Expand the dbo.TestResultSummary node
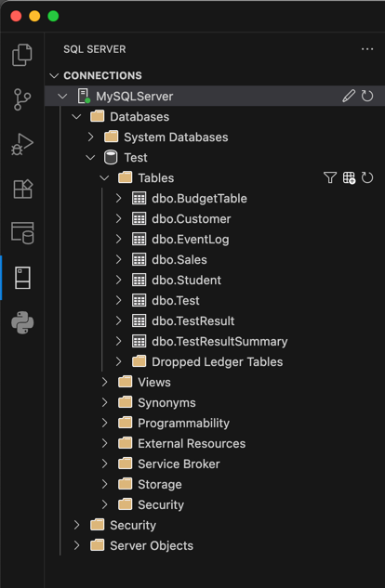Screen dimensions: 385x588 click(x=119, y=341)
